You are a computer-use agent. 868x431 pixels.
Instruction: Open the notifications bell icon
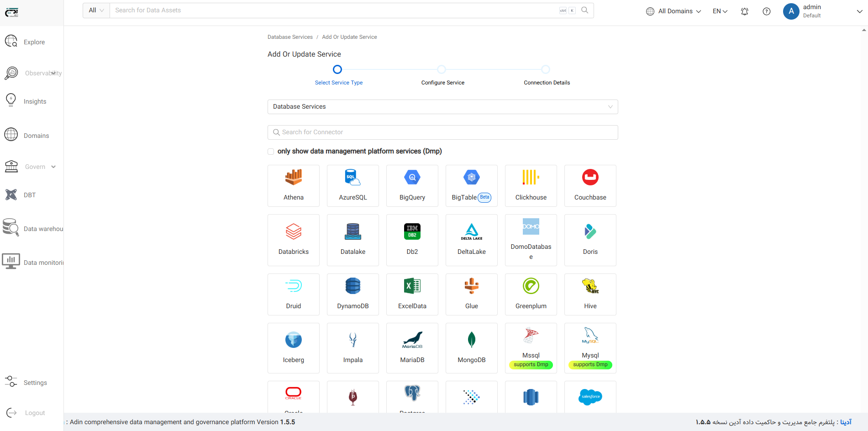744,11
